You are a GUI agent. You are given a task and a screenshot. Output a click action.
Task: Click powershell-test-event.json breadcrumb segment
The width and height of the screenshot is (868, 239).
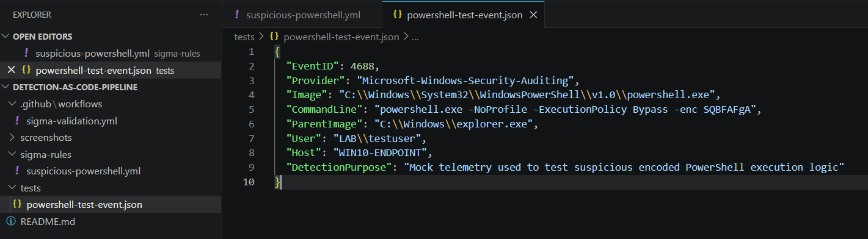(x=341, y=37)
